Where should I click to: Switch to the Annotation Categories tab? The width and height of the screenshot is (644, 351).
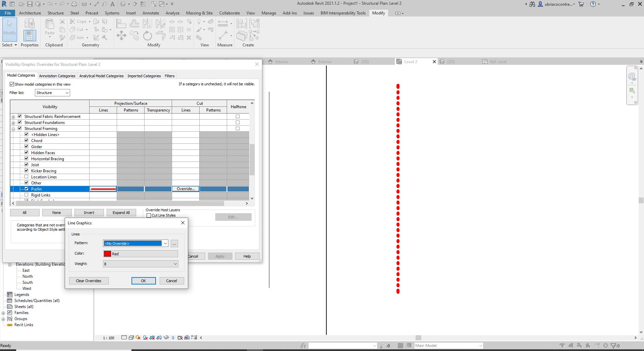click(x=57, y=76)
